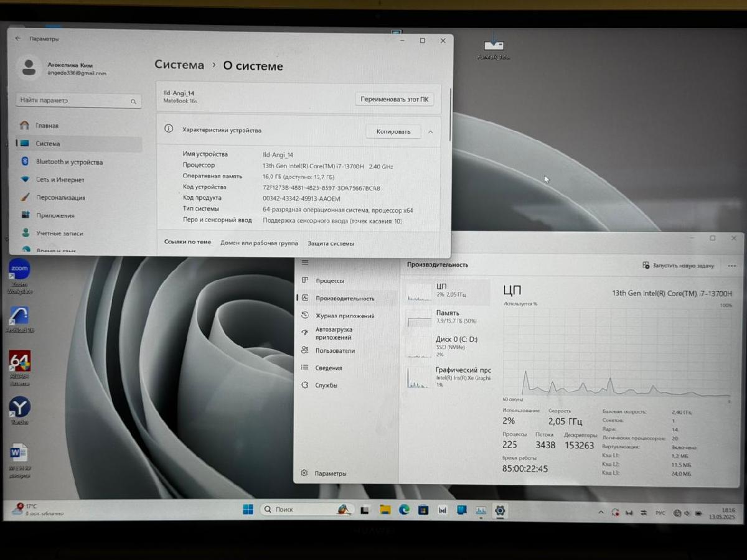Open AIDA64 via its desktop icon

click(x=19, y=363)
